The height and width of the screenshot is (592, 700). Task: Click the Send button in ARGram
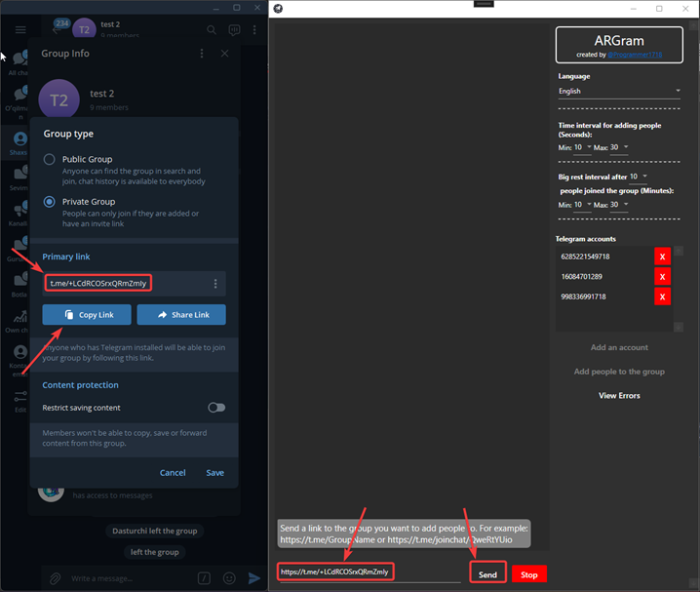click(x=487, y=574)
